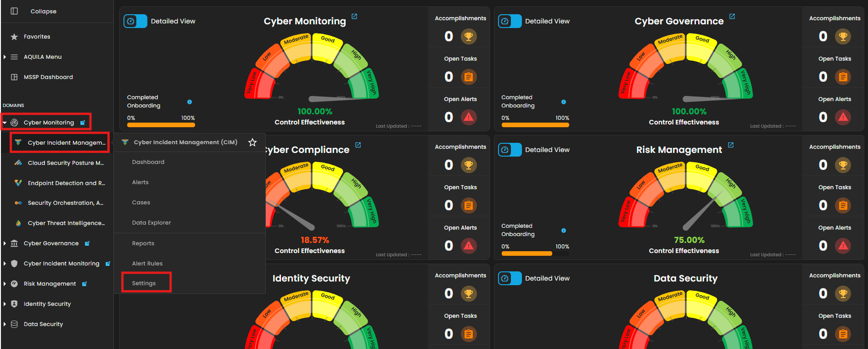Click the Risk Management onboarding progress bar
868x349 pixels.
(535, 253)
